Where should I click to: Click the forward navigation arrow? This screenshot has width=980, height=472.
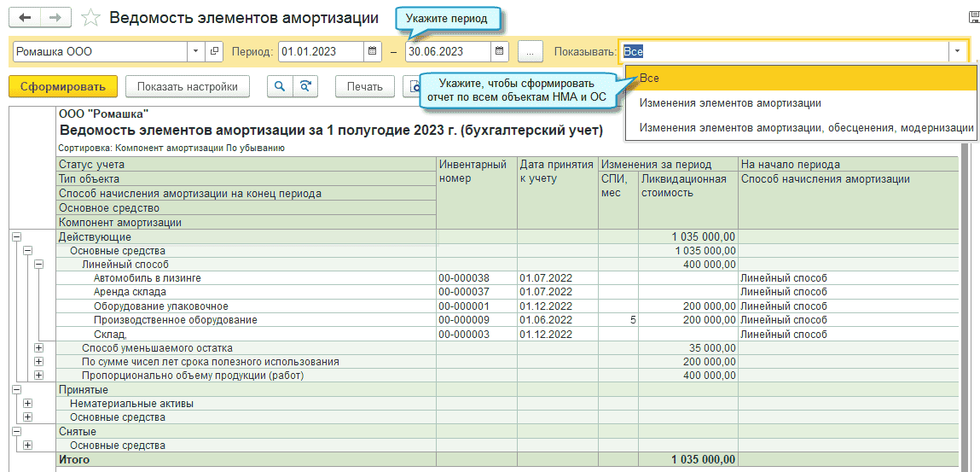click(55, 18)
